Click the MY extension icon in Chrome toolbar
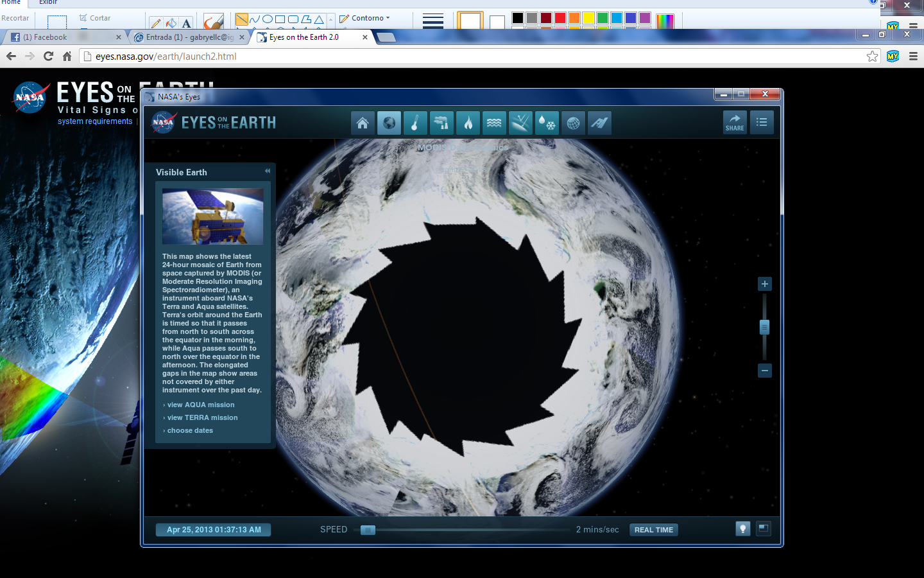This screenshot has width=924, height=578. click(x=893, y=57)
